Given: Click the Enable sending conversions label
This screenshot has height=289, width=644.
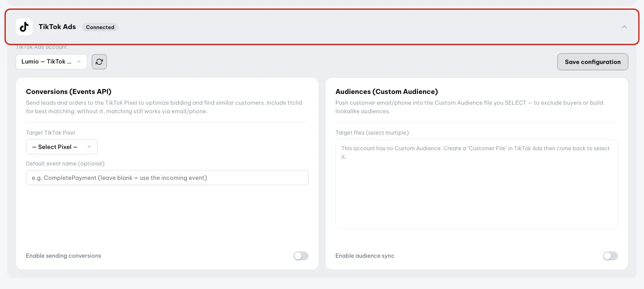Looking at the screenshot, I should (x=64, y=256).
